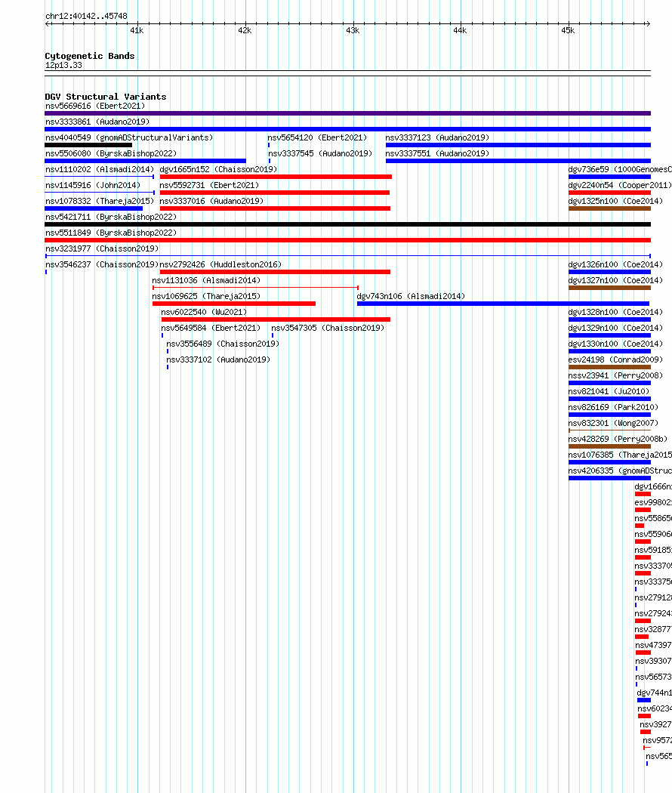Open dgv1330n100 (Coe2014) variant

615,344
